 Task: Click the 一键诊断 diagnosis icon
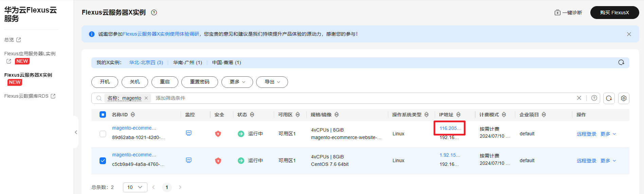(x=557, y=13)
